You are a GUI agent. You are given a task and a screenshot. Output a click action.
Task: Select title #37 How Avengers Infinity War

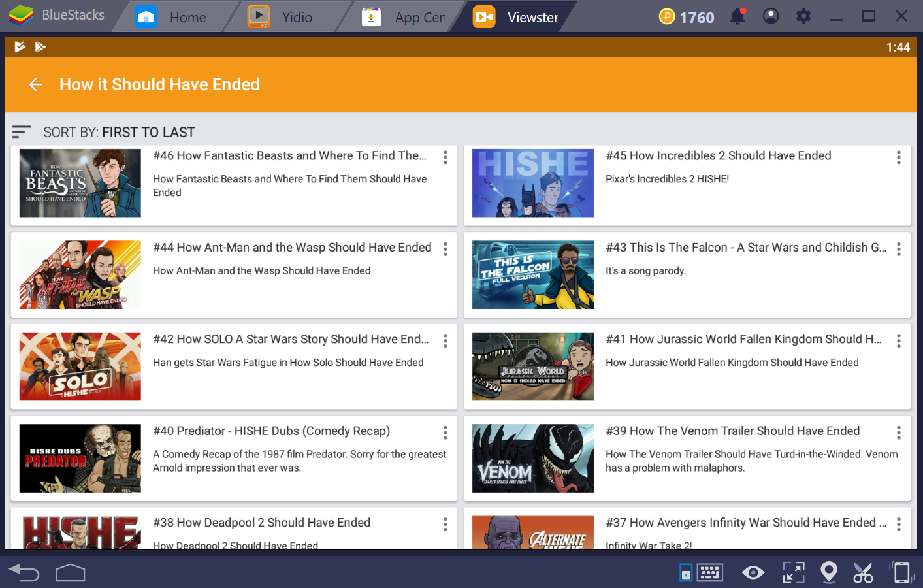(746, 523)
